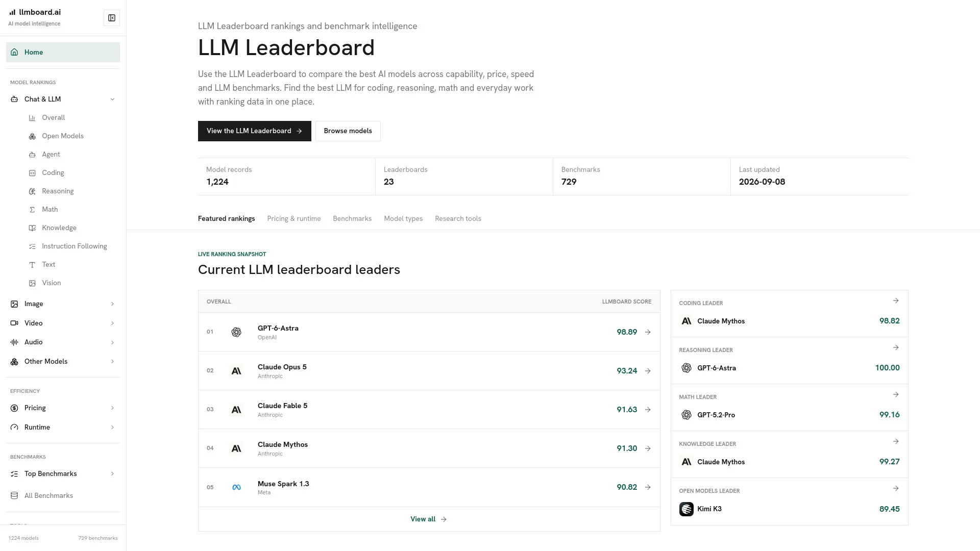Open the Model types tab
This screenshot has width=980, height=551.
403,219
